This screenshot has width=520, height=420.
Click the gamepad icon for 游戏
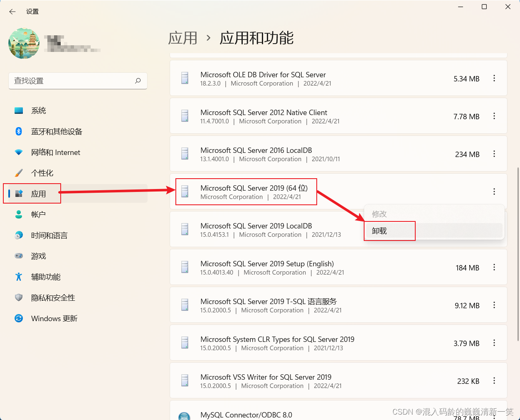[x=19, y=256]
